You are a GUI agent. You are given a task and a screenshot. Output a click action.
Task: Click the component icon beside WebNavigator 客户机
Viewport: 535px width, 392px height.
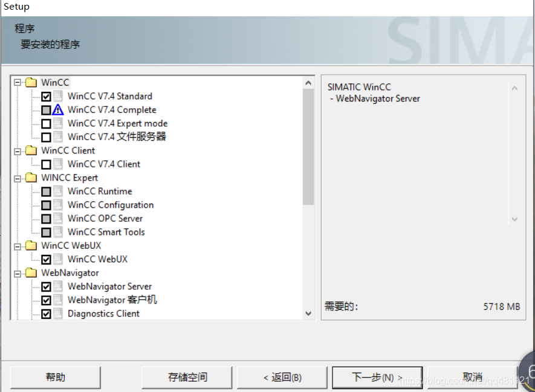pos(57,300)
